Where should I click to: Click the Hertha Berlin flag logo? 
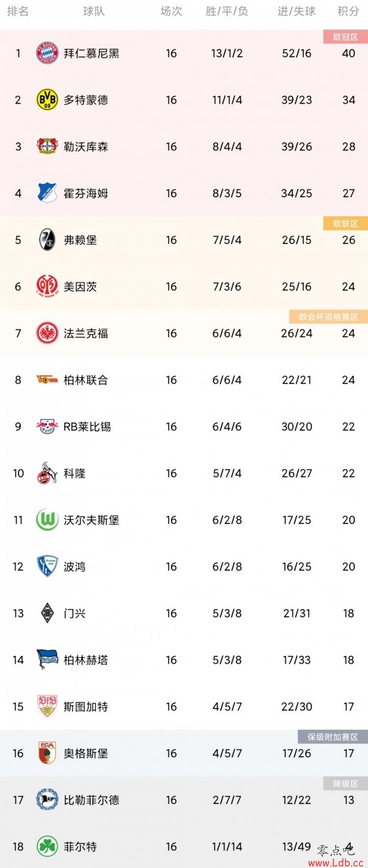click(x=47, y=659)
